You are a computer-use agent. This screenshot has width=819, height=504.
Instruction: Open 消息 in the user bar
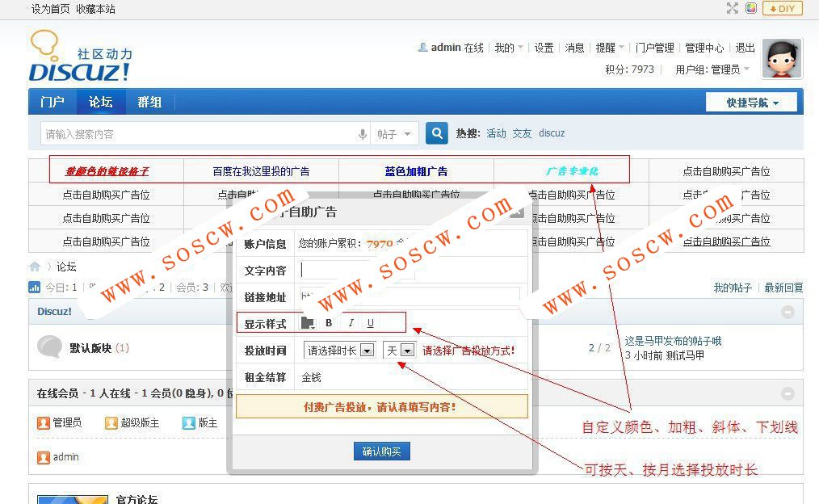click(574, 48)
